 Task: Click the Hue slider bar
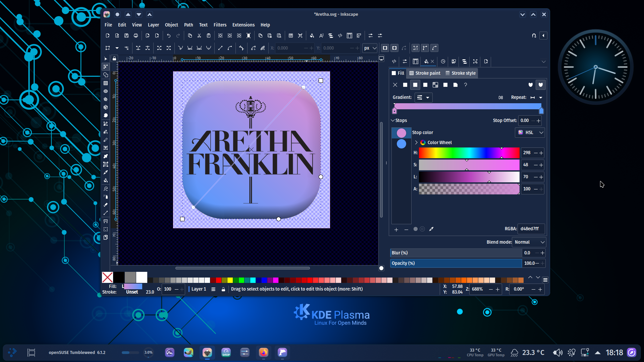pyautogui.click(x=469, y=153)
